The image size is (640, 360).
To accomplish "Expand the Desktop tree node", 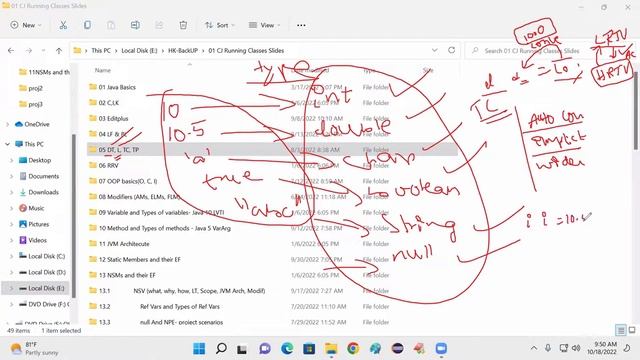I will point(11,160).
